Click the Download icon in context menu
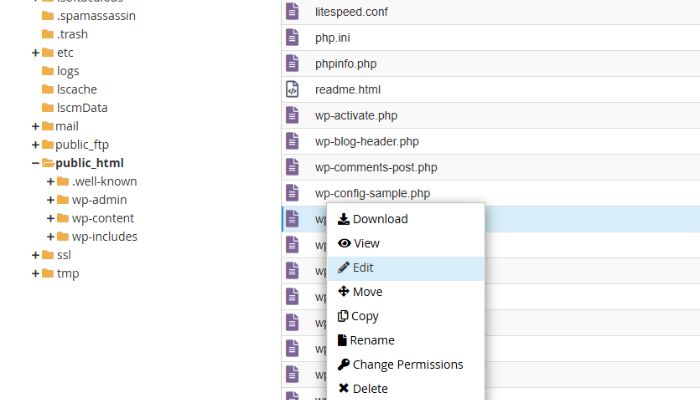 (x=344, y=219)
